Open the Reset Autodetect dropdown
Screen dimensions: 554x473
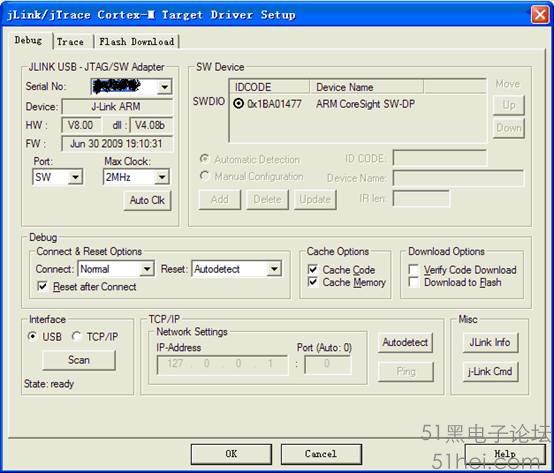coord(274,269)
